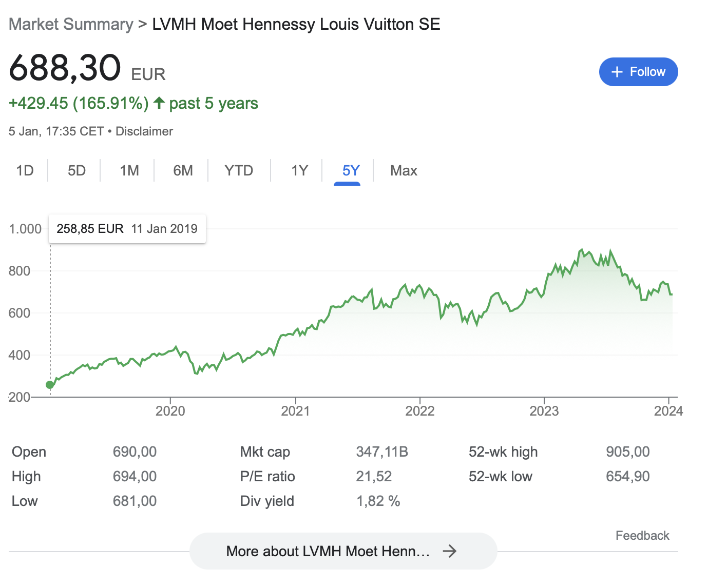Viewport: 727px width, 588px height.
Task: Click the 52-wk high label
Action: pos(503,452)
